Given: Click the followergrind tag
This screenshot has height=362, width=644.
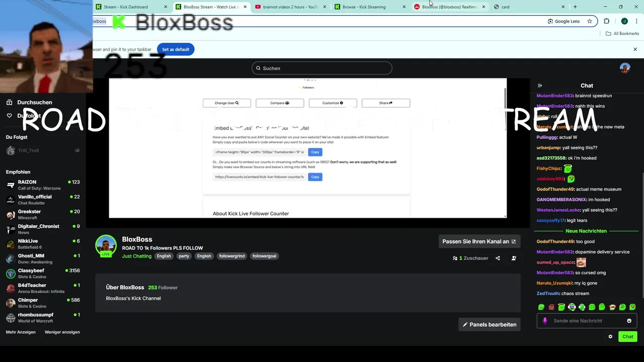Looking at the screenshot, I should (232, 256).
